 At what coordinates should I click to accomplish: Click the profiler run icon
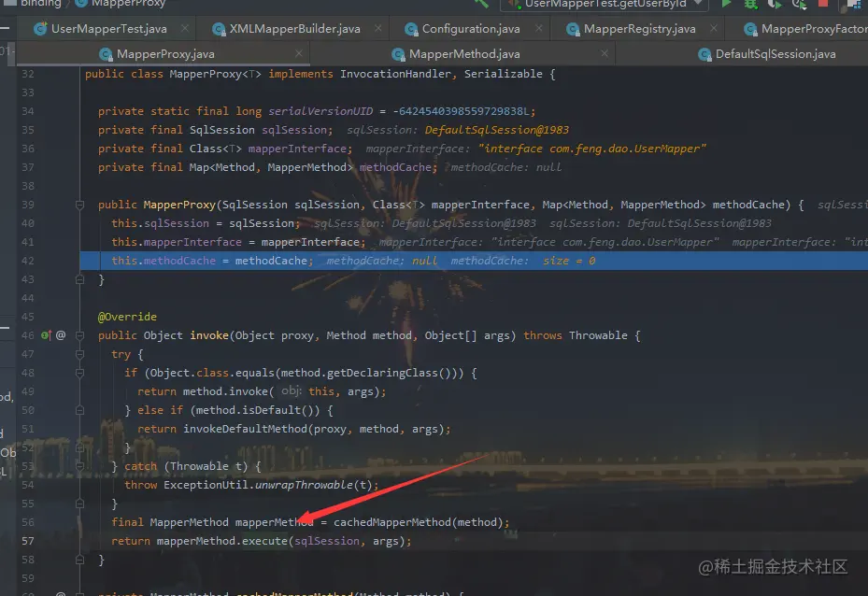click(799, 4)
